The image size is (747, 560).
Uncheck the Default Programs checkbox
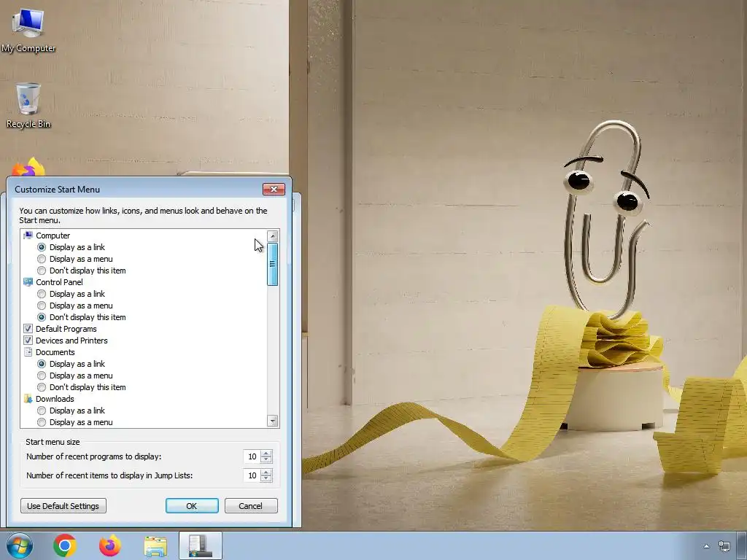pos(28,329)
